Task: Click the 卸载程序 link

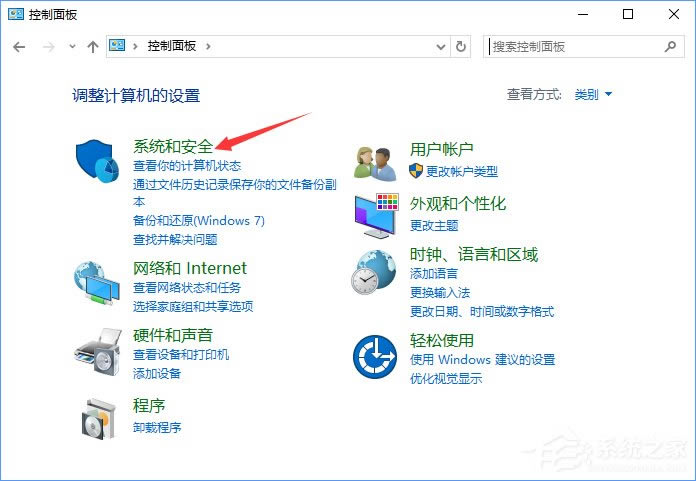Action: coord(157,427)
